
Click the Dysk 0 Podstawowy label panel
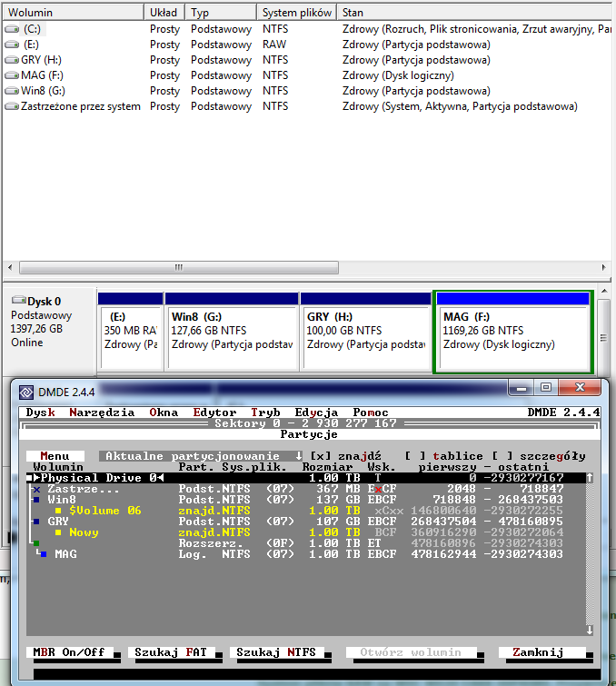[x=50, y=331]
